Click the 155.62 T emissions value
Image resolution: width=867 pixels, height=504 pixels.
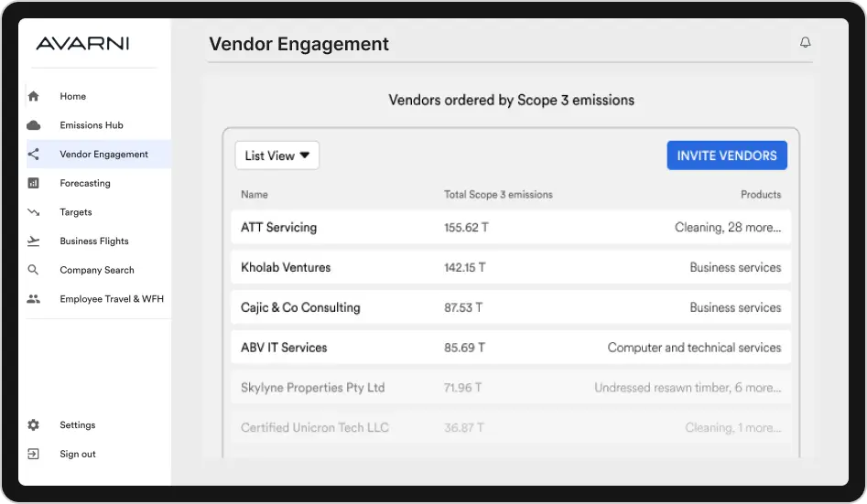[466, 228]
